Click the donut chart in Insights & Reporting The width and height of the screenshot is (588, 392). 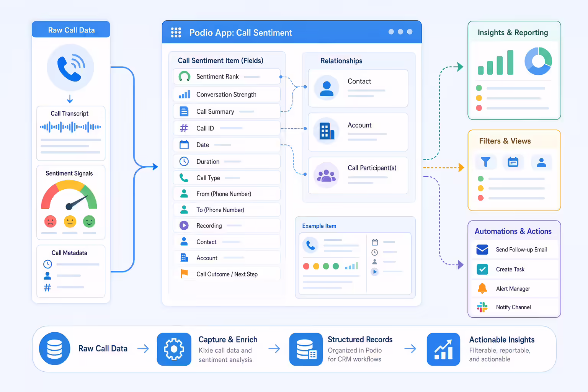538,61
